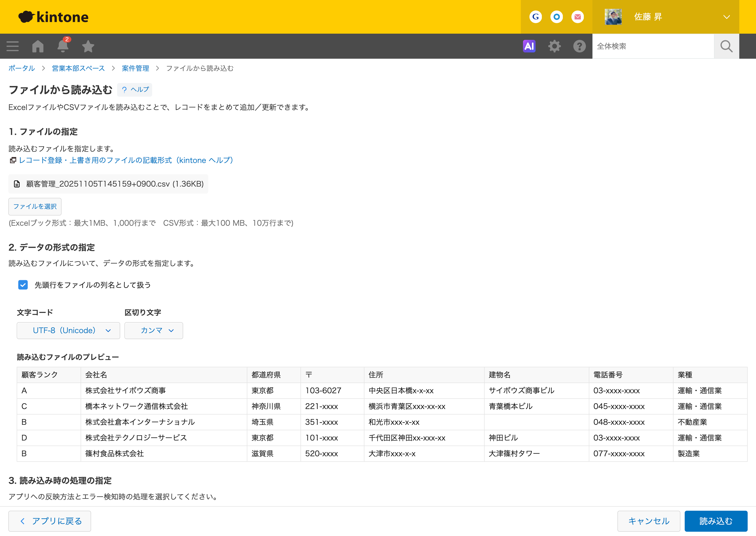The width and height of the screenshot is (756, 536).
Task: Open the settings gear icon
Action: pyautogui.click(x=554, y=46)
